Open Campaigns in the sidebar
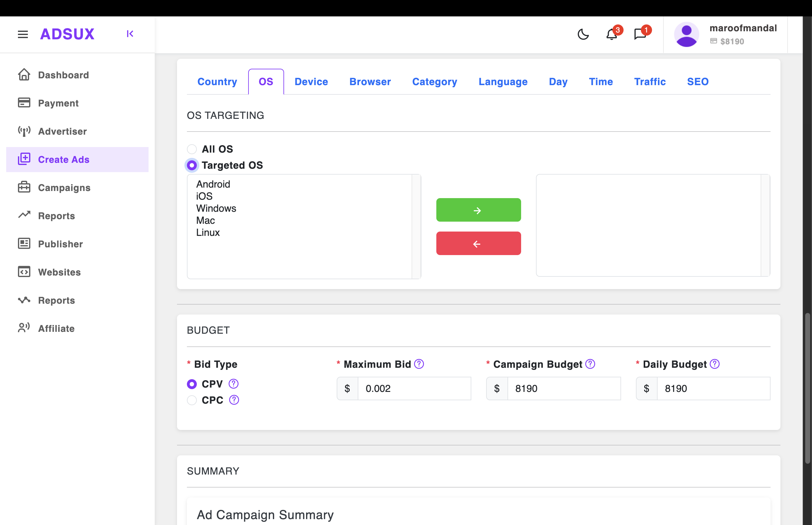The image size is (812, 525). click(64, 188)
